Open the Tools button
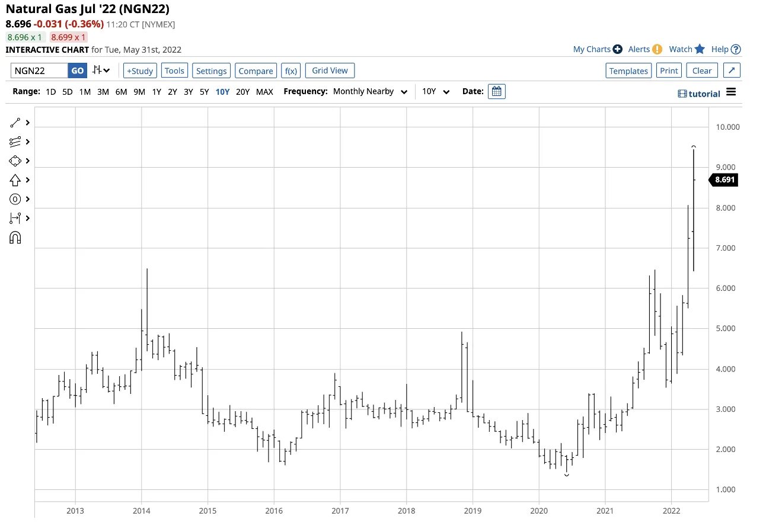The width and height of the screenshot is (766, 532). [174, 70]
